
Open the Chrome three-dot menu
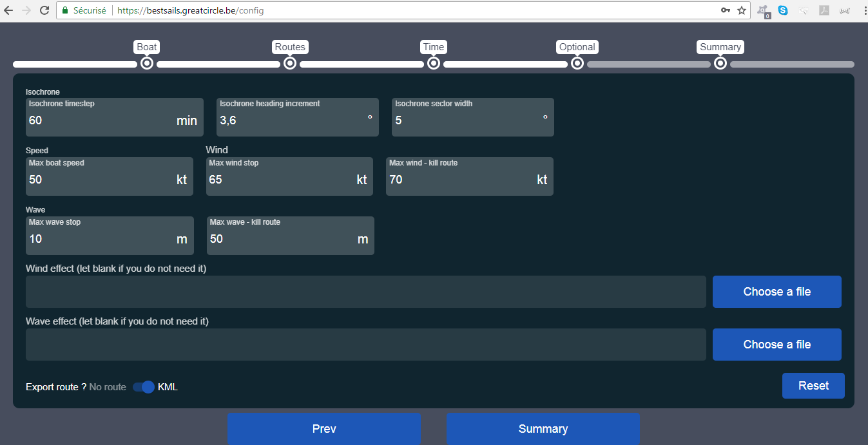(863, 10)
